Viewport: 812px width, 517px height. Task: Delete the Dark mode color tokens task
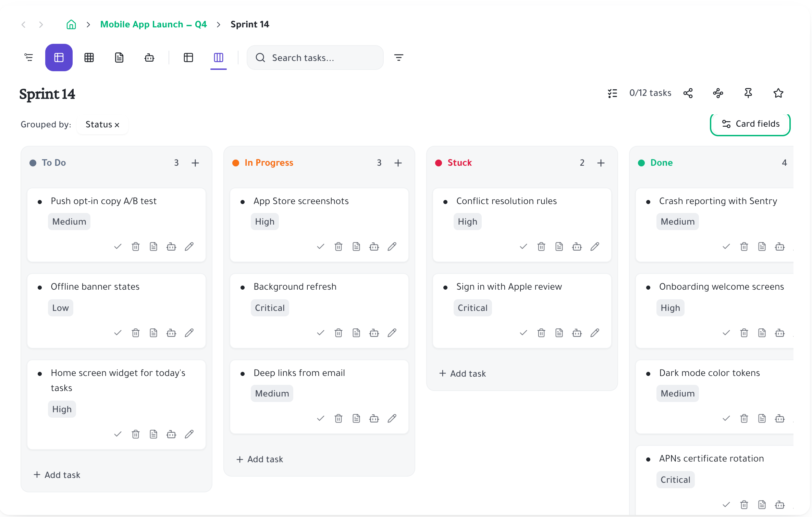[744, 418]
